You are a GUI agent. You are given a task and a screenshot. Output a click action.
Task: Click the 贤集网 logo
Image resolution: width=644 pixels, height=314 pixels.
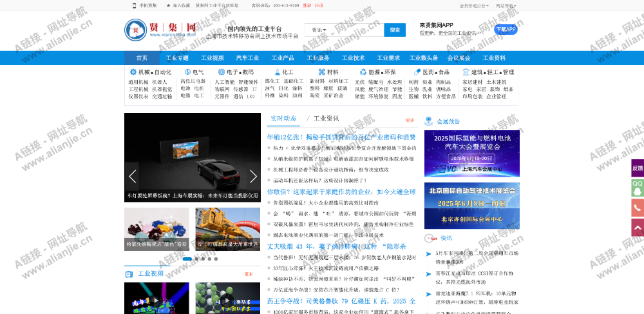[x=160, y=30]
